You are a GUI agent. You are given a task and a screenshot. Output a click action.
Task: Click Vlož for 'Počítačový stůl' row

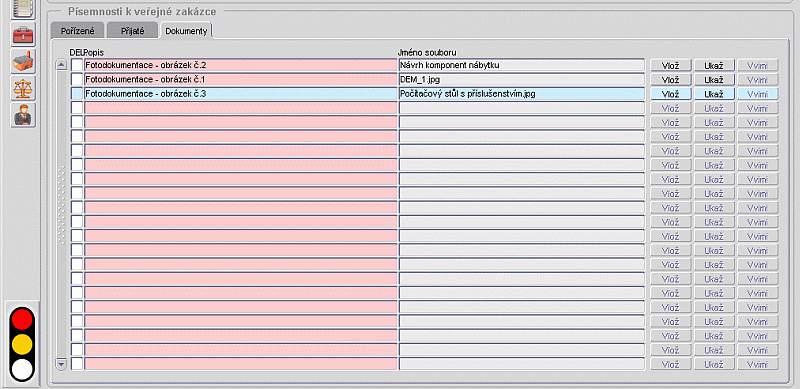pos(671,94)
